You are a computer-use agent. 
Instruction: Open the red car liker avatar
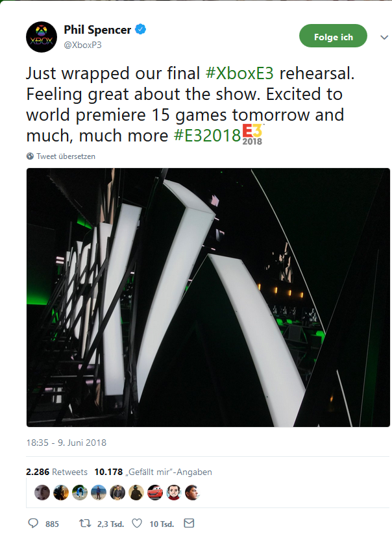[x=154, y=493]
